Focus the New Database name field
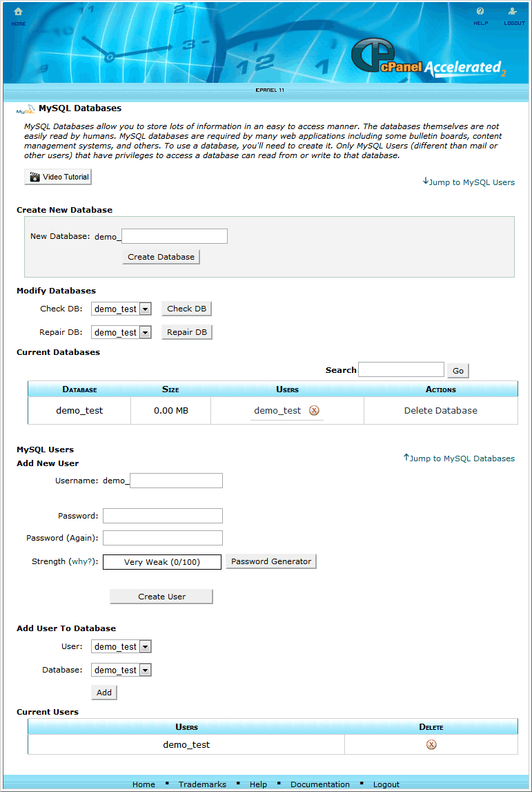 tap(175, 236)
